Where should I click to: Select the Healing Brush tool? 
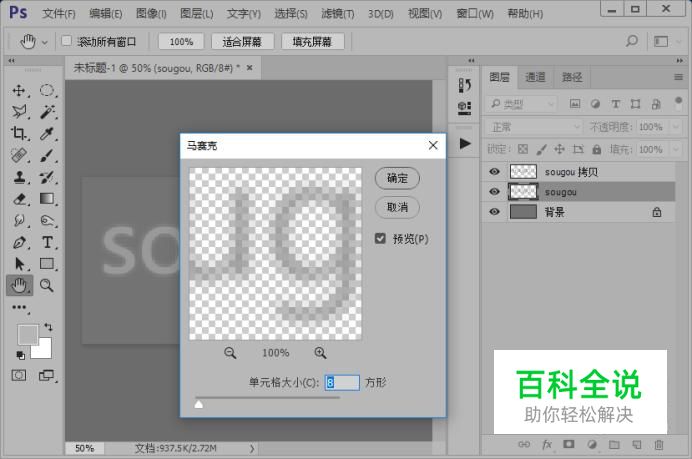pos(19,155)
